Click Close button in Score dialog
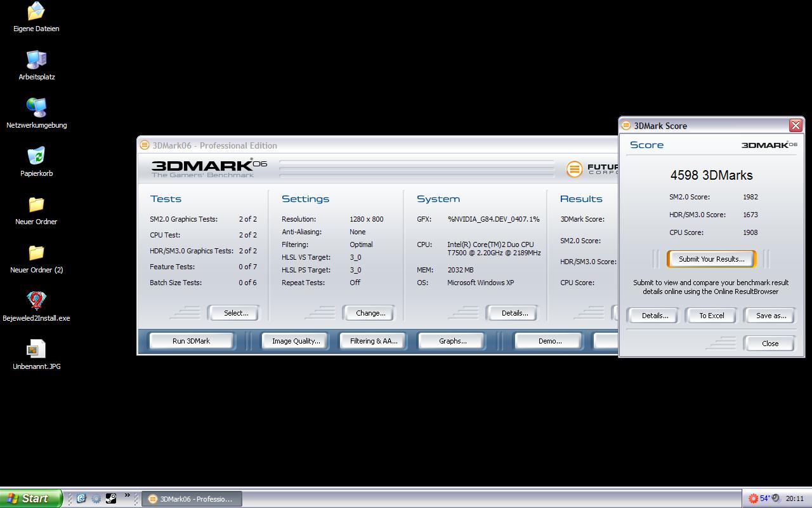 (x=770, y=344)
